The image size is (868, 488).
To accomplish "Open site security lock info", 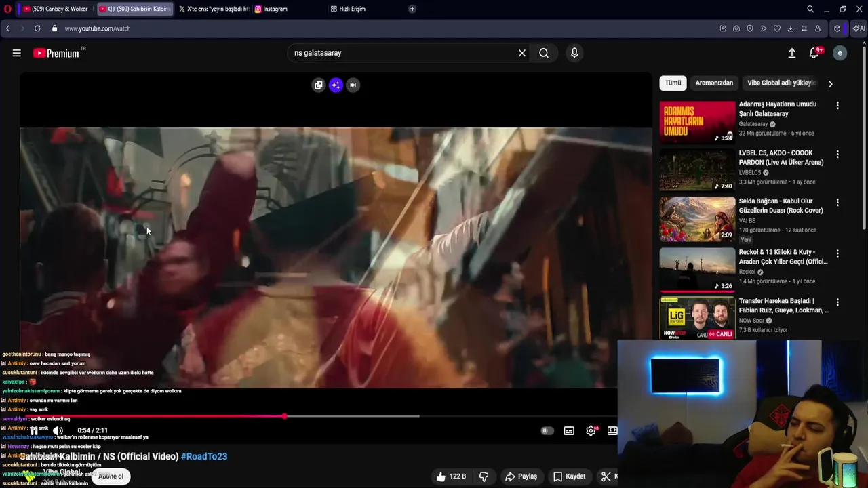I will [x=54, y=28].
